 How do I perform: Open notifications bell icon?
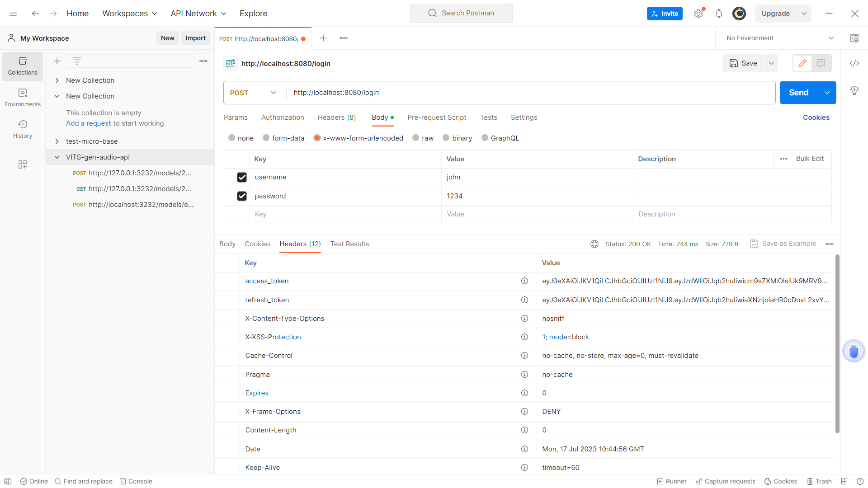718,14
